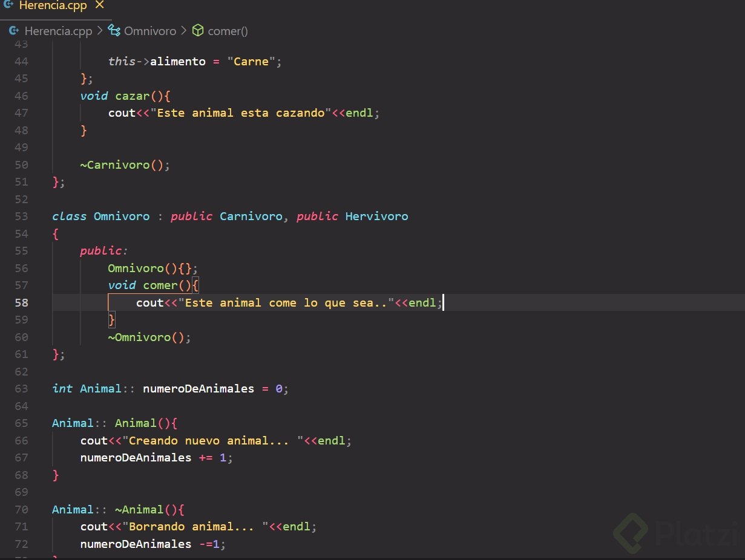Click the C++ icon in the breadcrumb bar
Viewport: 745px width, 560px height.
pyautogui.click(x=13, y=30)
